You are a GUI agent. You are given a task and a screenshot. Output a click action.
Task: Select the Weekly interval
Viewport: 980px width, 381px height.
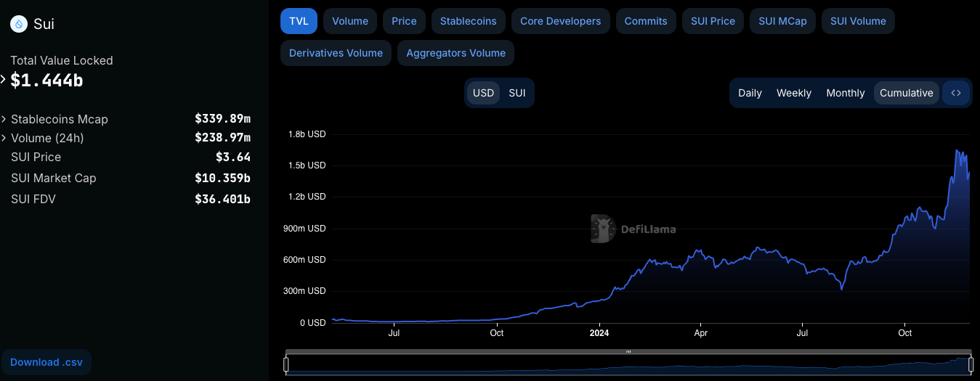794,93
